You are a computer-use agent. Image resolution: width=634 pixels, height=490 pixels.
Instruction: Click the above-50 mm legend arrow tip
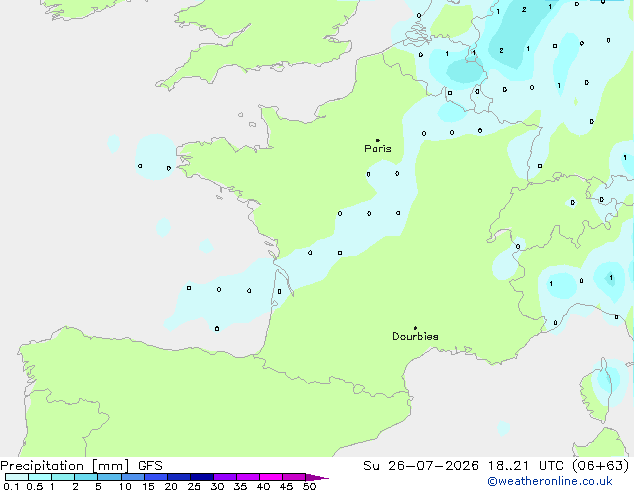(317, 477)
